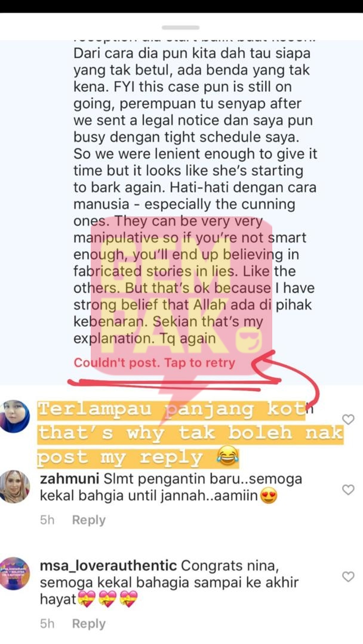Tap the 5h timestamp under msa_loverauthentic's comment

click(x=47, y=624)
